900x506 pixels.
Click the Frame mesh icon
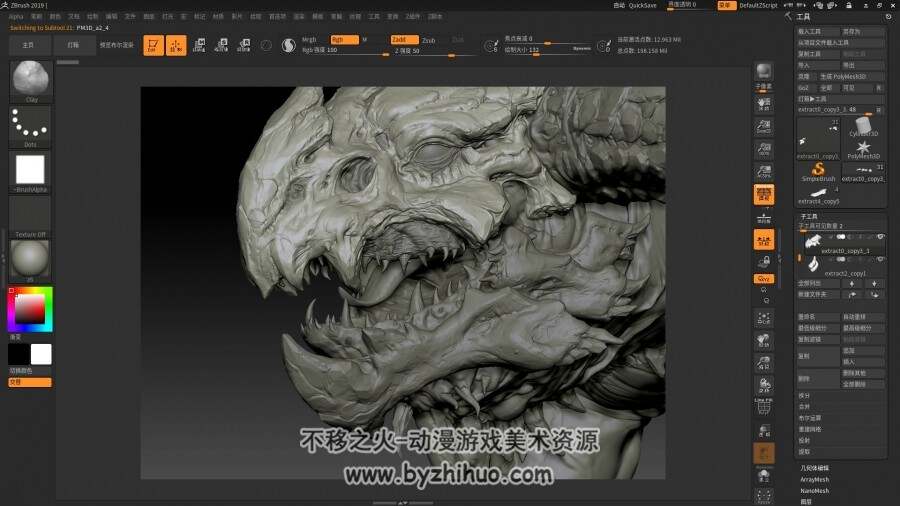pos(764,318)
